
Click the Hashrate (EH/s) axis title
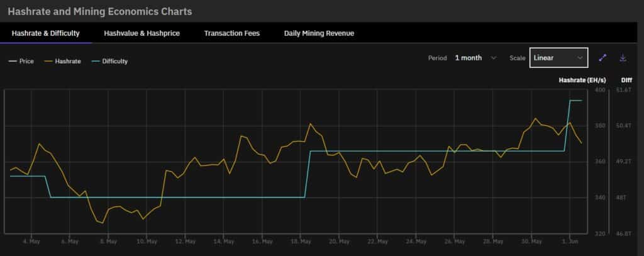pyautogui.click(x=582, y=80)
